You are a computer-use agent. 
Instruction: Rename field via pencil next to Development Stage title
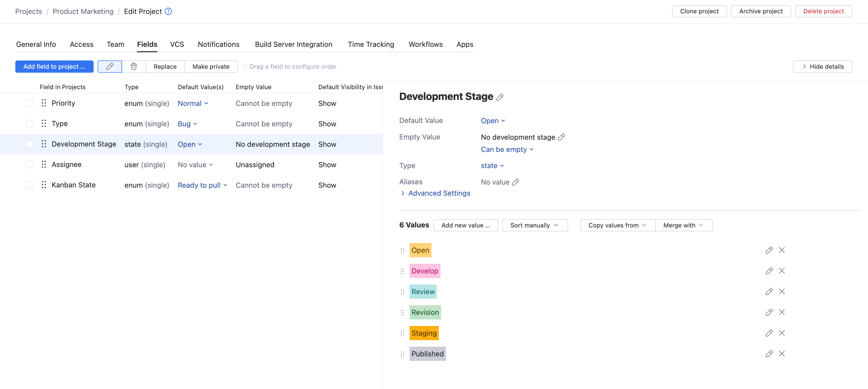pyautogui.click(x=500, y=97)
